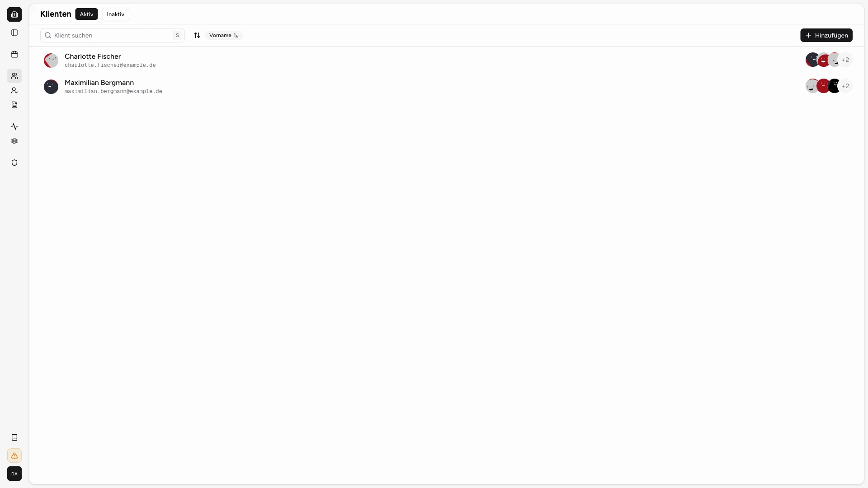Switch to the Aktiv tab
Screen dimensions: 868x488
pyautogui.click(x=86, y=14)
